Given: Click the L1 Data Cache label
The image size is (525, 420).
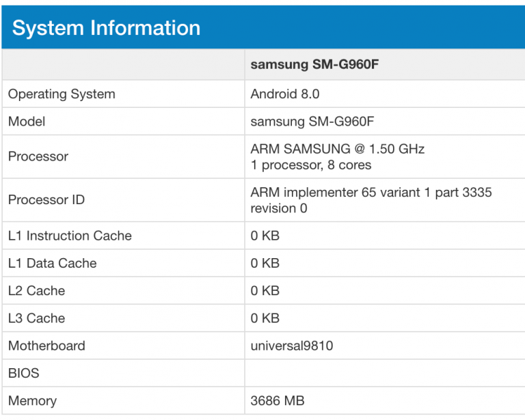Looking at the screenshot, I should (x=53, y=263).
